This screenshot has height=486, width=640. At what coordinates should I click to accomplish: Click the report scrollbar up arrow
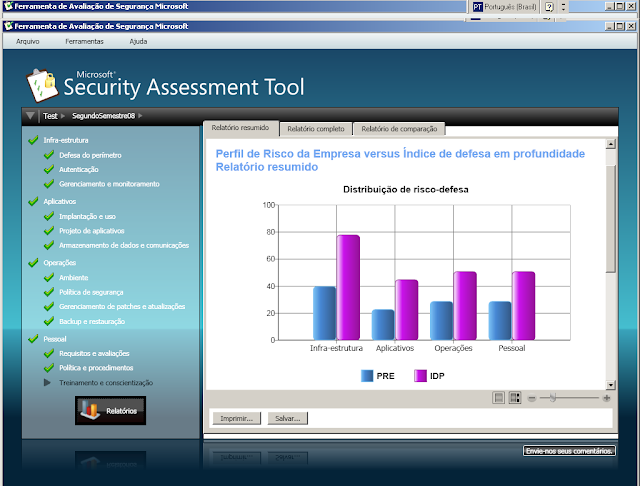611,144
